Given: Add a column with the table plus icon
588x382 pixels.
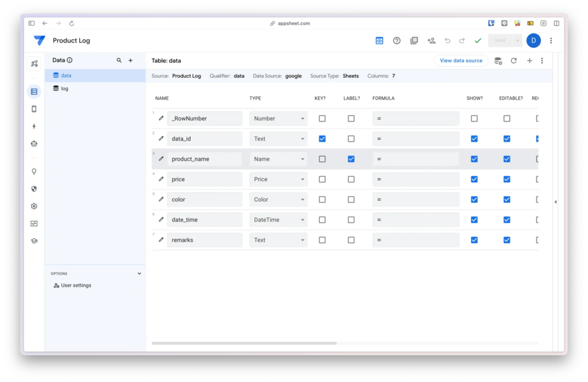Looking at the screenshot, I should pyautogui.click(x=529, y=61).
